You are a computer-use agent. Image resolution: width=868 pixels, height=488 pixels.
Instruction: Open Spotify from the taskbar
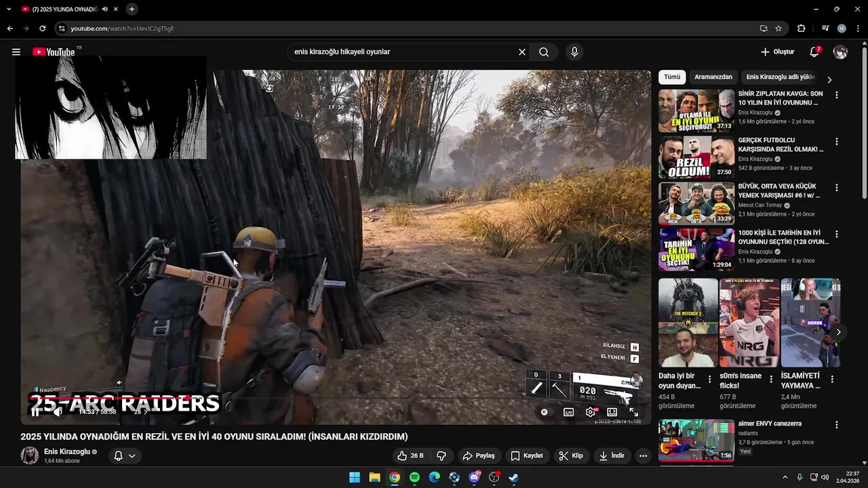pos(414,477)
